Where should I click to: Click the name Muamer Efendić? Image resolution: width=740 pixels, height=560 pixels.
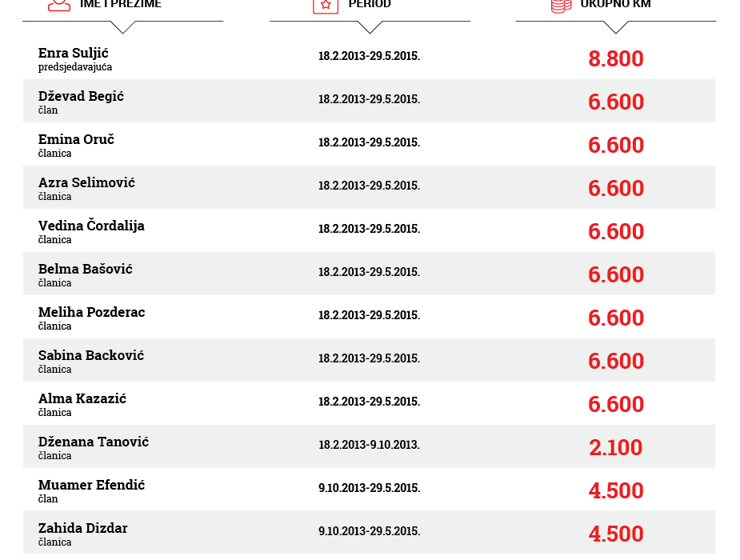point(91,485)
